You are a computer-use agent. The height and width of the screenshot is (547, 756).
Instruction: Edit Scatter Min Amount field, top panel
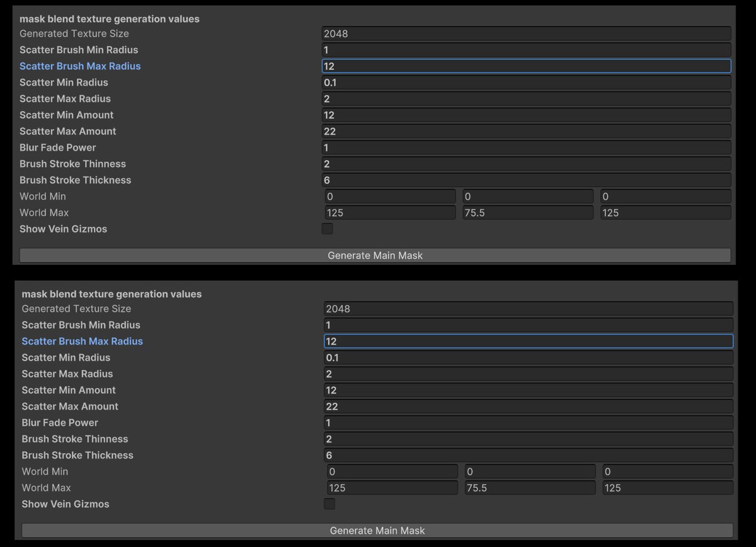click(x=526, y=115)
